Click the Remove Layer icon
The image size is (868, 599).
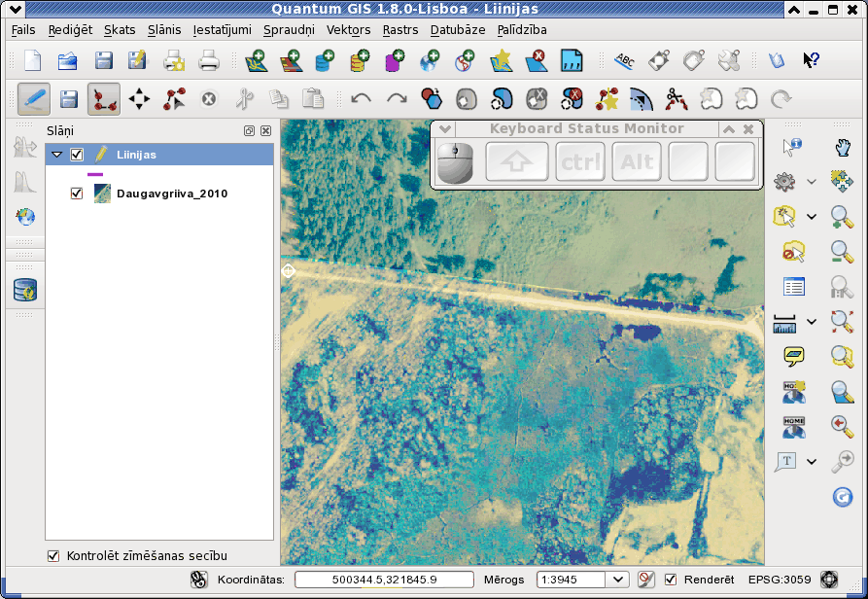536,60
